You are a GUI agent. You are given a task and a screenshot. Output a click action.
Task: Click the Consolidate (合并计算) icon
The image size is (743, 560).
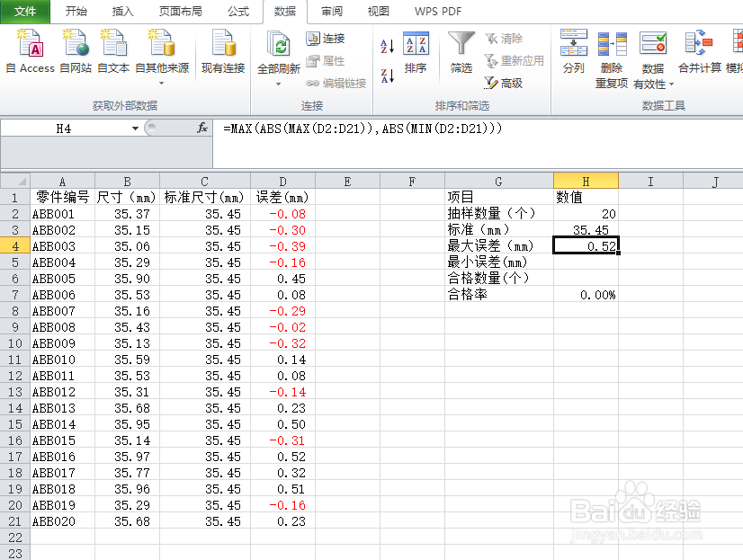pyautogui.click(x=700, y=51)
